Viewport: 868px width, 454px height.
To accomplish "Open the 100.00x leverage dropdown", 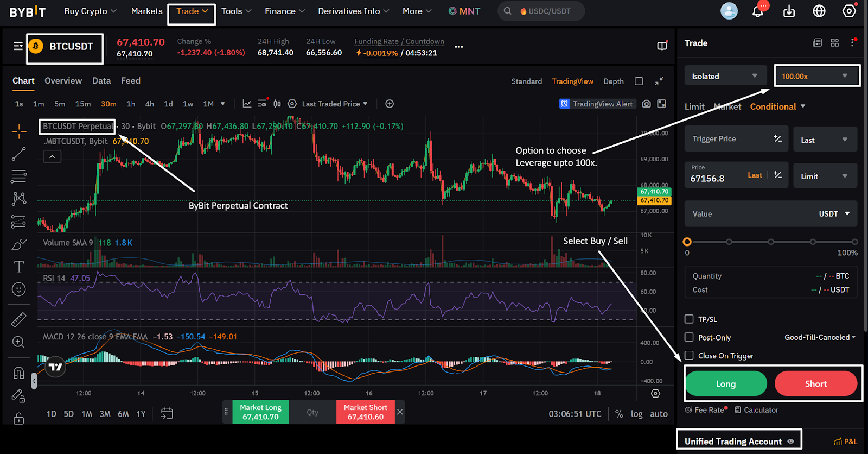I will coord(816,76).
